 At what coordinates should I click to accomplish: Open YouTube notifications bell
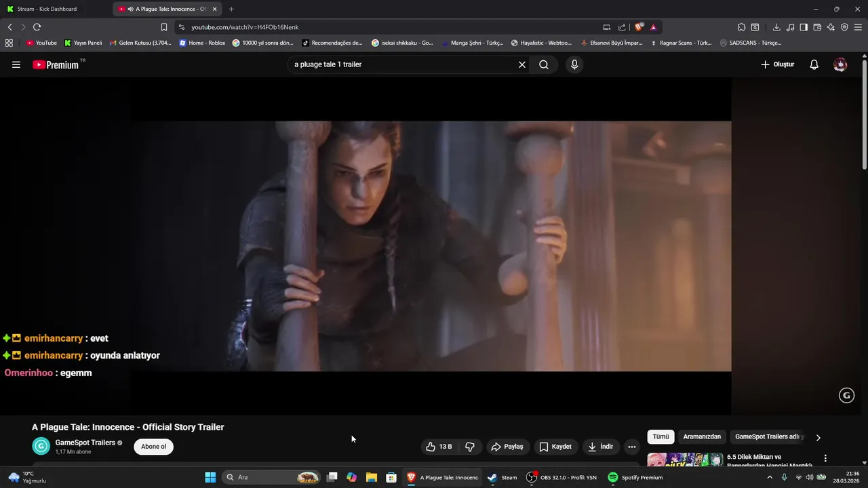[814, 64]
